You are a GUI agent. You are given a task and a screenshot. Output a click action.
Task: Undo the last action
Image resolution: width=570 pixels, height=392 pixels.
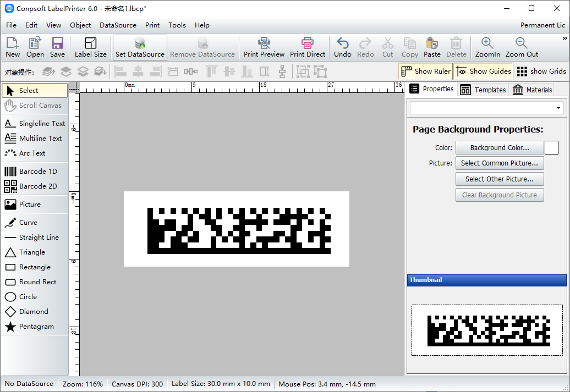[342, 47]
